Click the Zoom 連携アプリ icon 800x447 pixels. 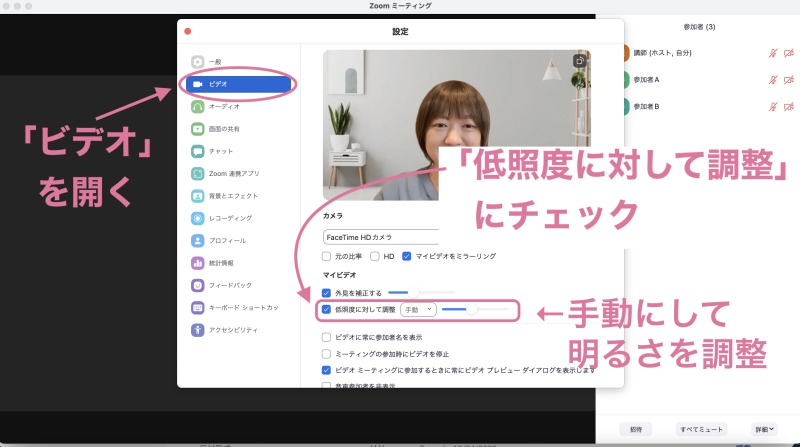(x=197, y=173)
